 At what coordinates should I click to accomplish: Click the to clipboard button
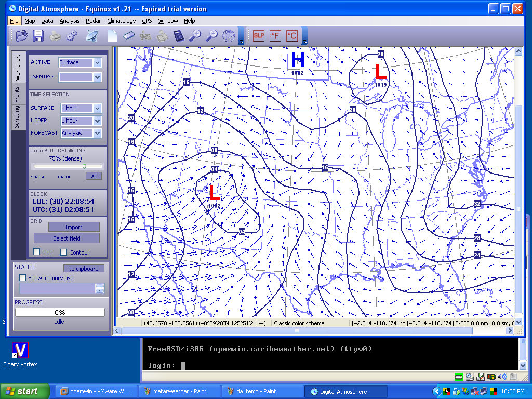pos(84,269)
